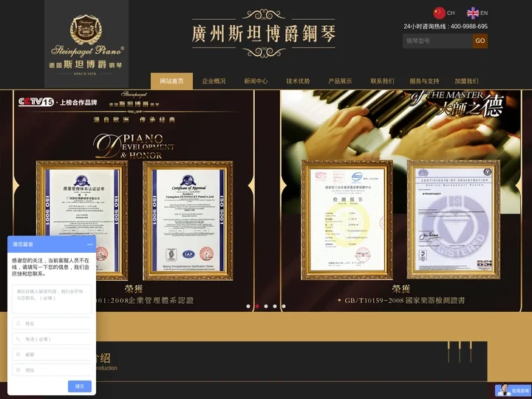Click the GO search button
The image size is (532, 399).
pyautogui.click(x=480, y=41)
